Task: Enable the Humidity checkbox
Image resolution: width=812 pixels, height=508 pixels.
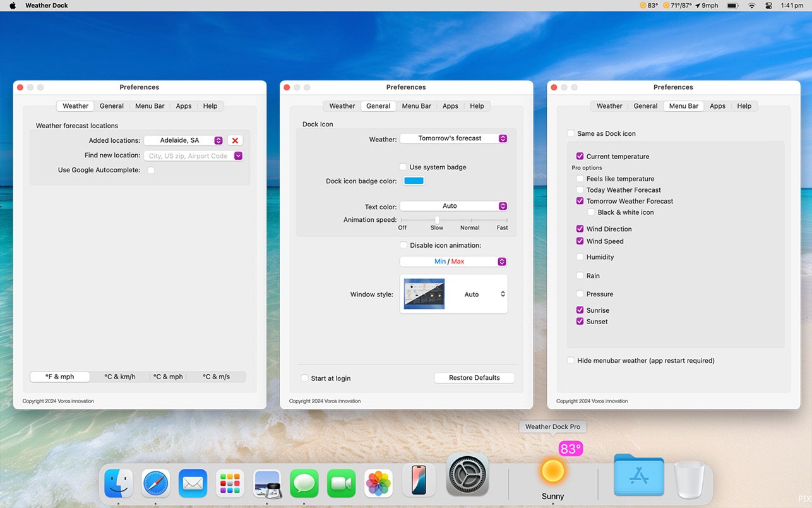Action: pyautogui.click(x=580, y=257)
